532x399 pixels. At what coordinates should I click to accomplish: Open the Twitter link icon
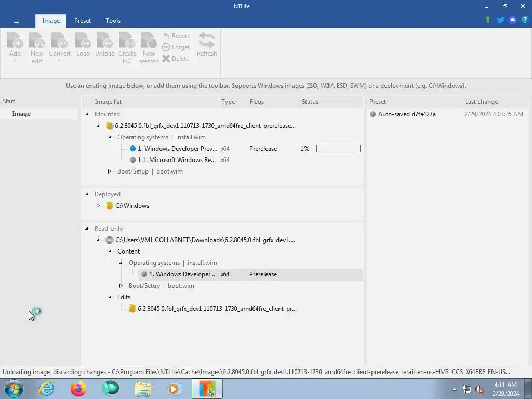tap(500, 20)
